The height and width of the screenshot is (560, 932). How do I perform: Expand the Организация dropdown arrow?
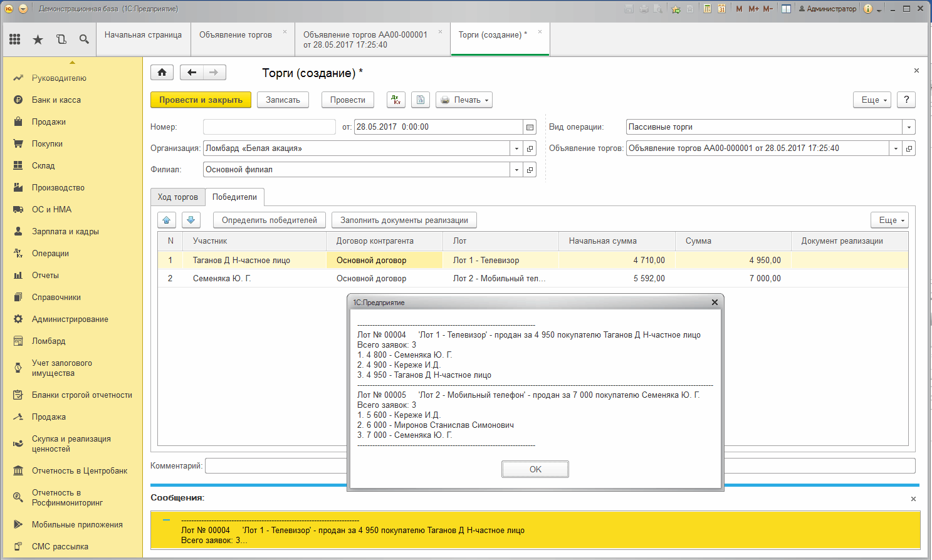click(x=516, y=148)
